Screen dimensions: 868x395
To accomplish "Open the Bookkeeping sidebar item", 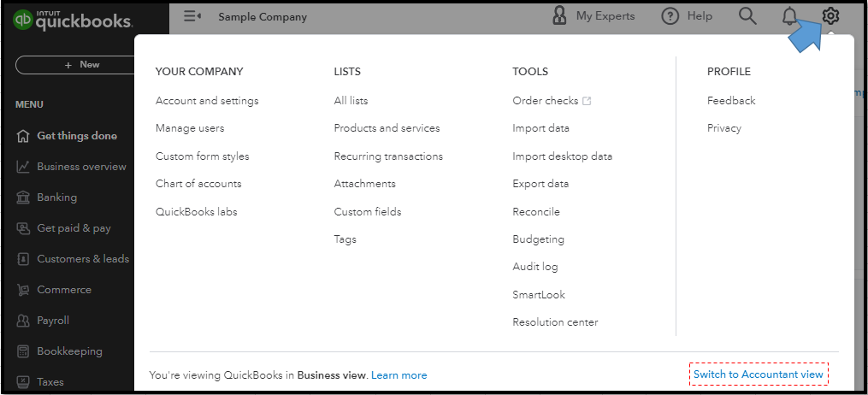I will point(69,351).
